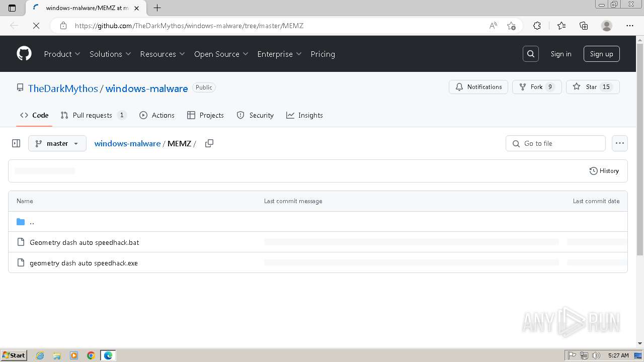Launch Internet Explorer from taskbar
Image resolution: width=644 pixels, height=362 pixels.
[x=40, y=355]
